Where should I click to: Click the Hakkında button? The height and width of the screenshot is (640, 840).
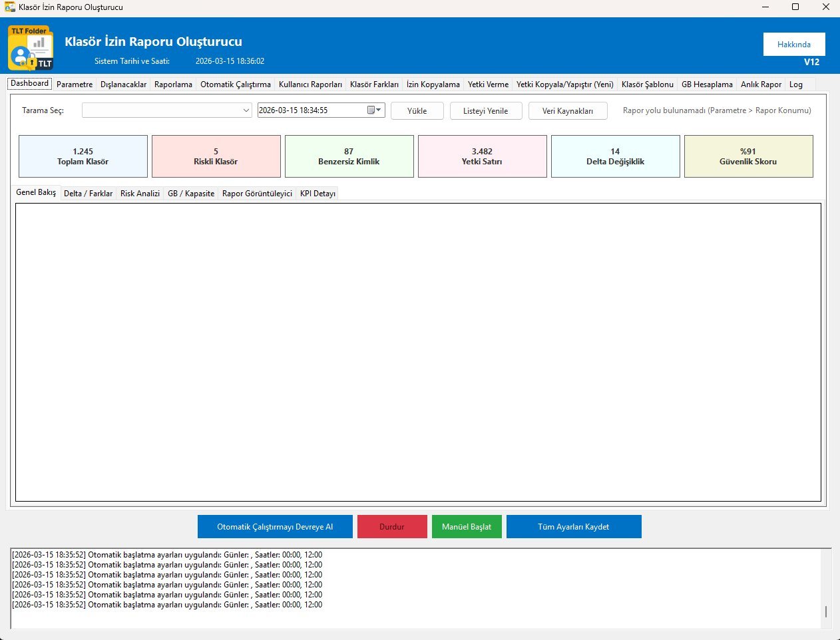793,45
